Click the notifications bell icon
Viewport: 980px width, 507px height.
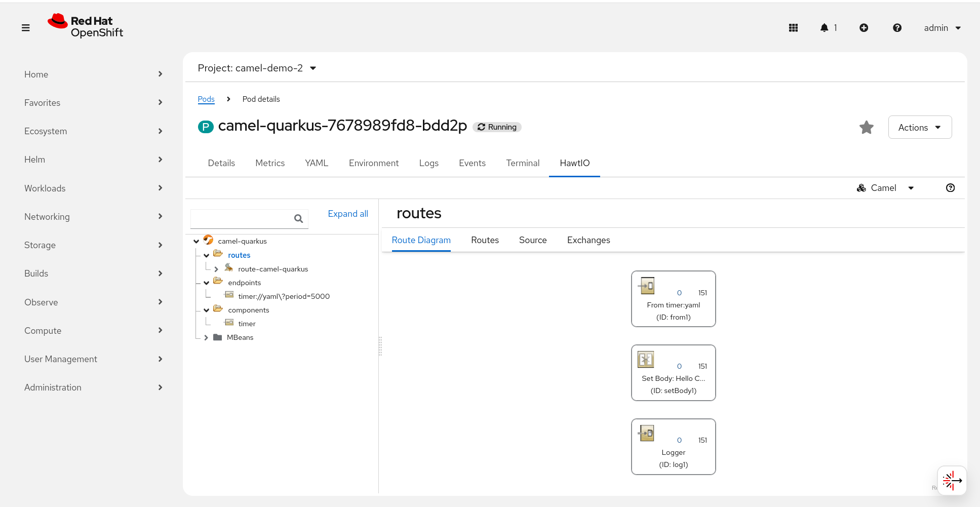825,28
